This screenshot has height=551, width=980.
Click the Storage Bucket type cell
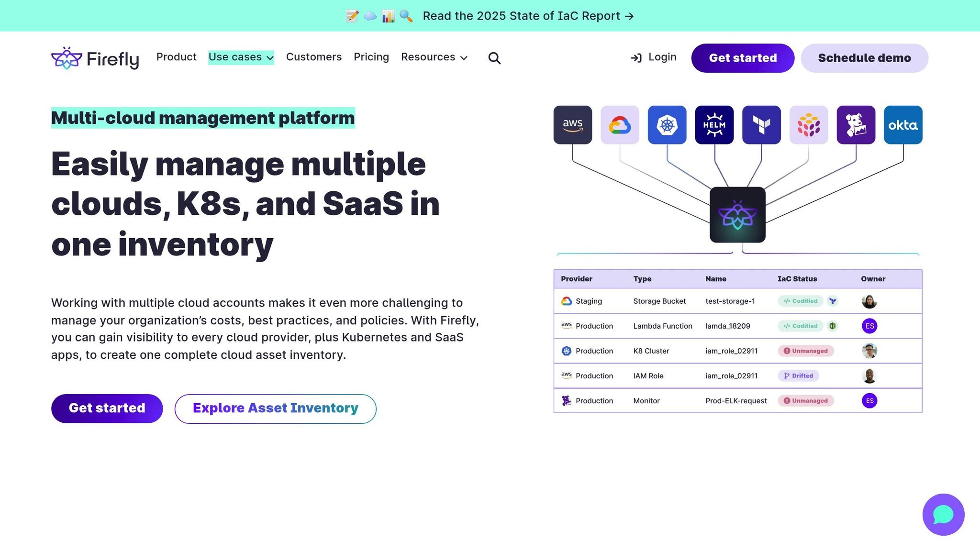click(659, 301)
